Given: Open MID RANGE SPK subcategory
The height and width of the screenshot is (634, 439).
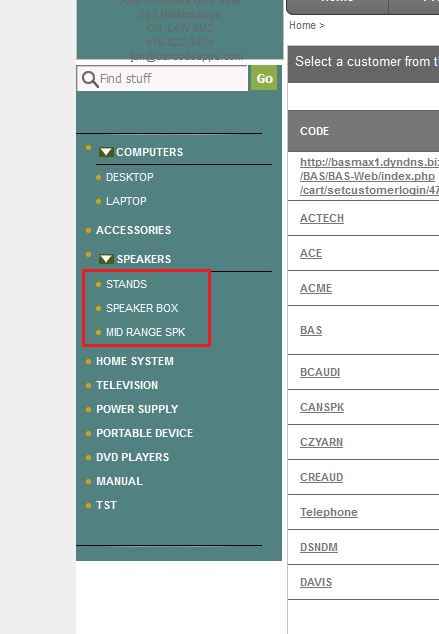Looking at the screenshot, I should coord(146,332).
